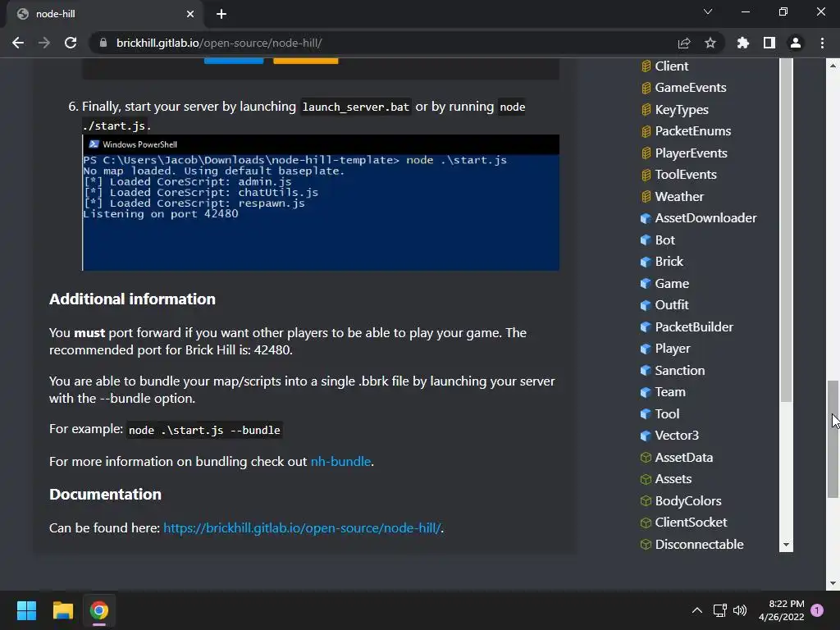Screen dimensions: 840x630
Task: Click the PowerShell screenshot image
Action: pyautogui.click(x=321, y=203)
